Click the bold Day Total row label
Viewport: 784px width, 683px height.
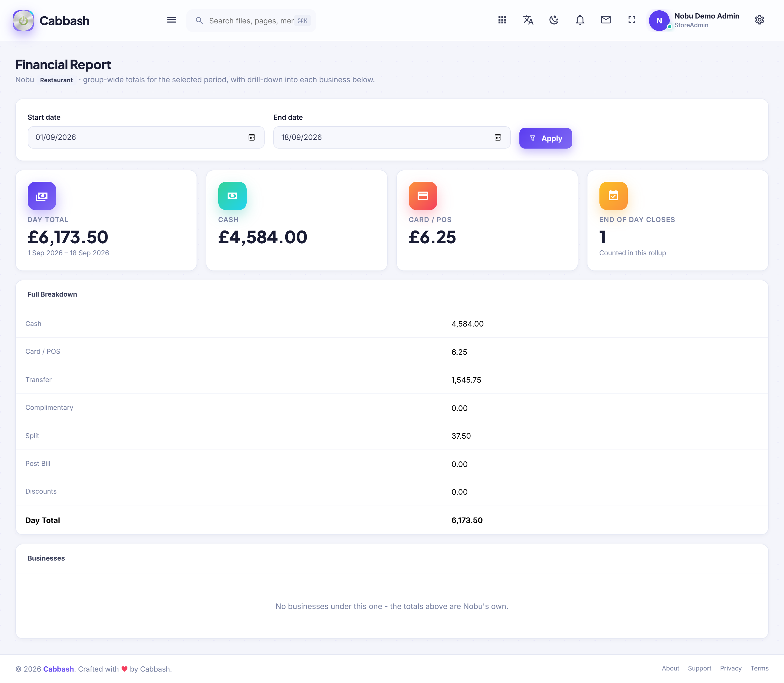(x=43, y=520)
